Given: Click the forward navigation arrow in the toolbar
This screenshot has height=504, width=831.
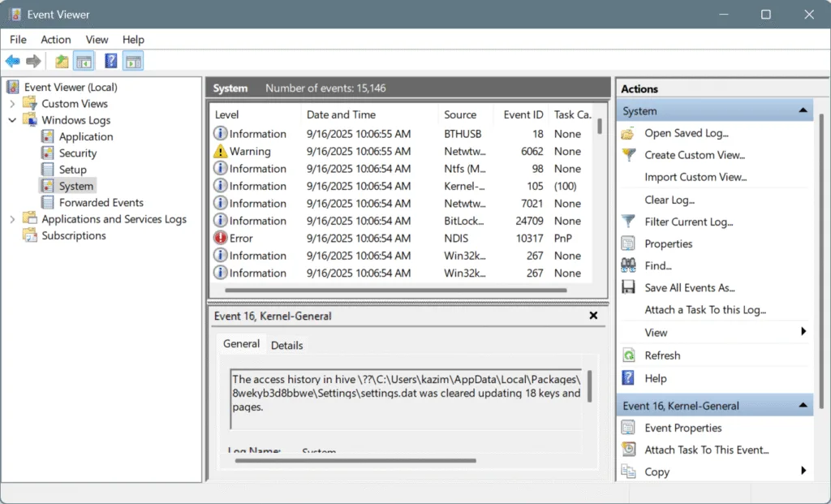Looking at the screenshot, I should pos(32,61).
